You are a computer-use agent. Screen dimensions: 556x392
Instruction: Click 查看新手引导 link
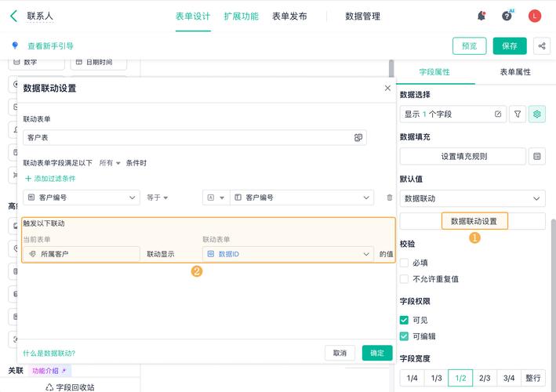point(50,45)
